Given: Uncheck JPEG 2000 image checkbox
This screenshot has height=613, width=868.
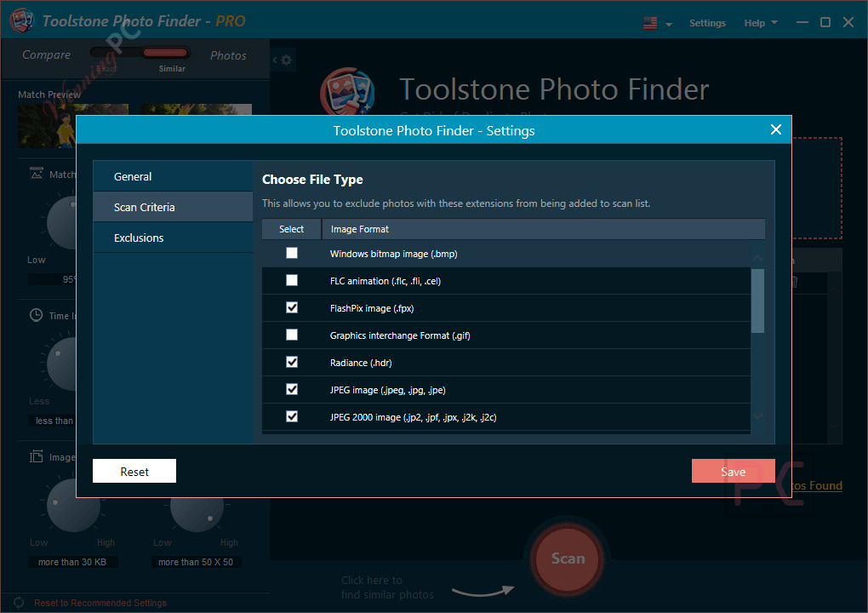Looking at the screenshot, I should pyautogui.click(x=292, y=416).
